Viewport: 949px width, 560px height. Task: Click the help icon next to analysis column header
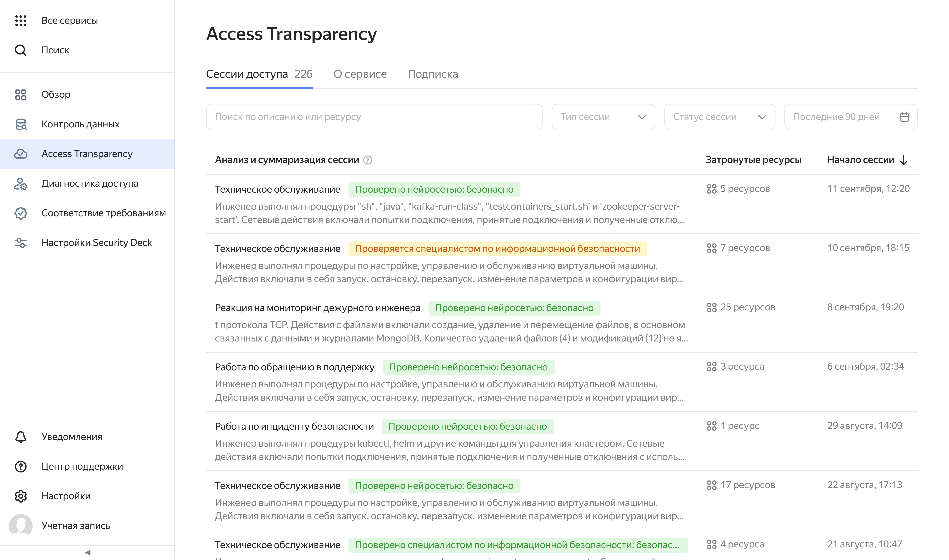[x=367, y=160]
